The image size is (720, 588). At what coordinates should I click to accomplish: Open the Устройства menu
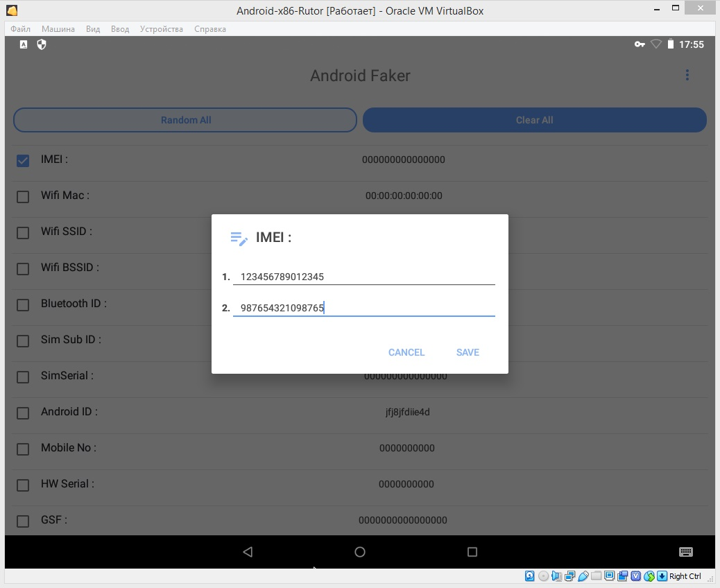pos(162,29)
